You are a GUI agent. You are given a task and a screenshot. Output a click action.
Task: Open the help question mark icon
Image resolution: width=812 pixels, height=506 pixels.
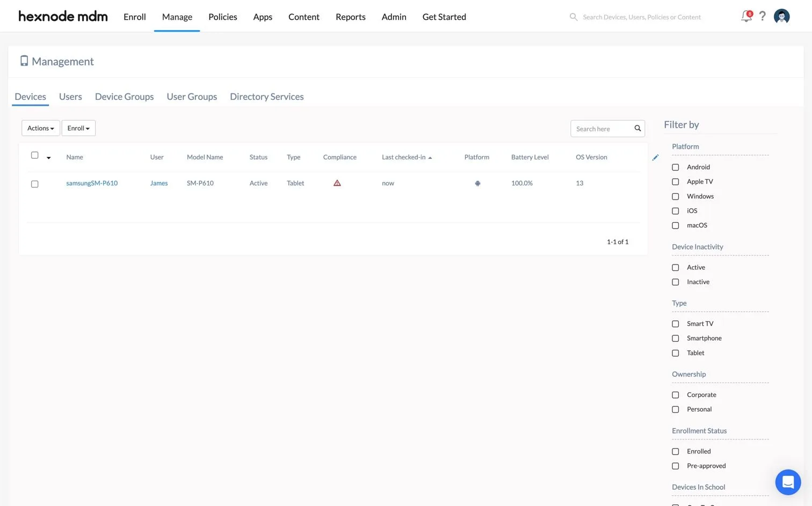coord(762,16)
